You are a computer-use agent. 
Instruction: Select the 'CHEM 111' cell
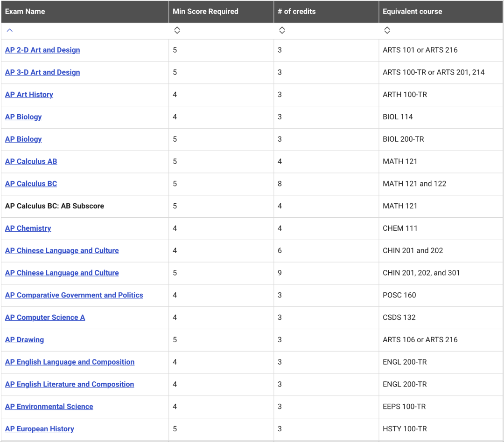coord(441,228)
